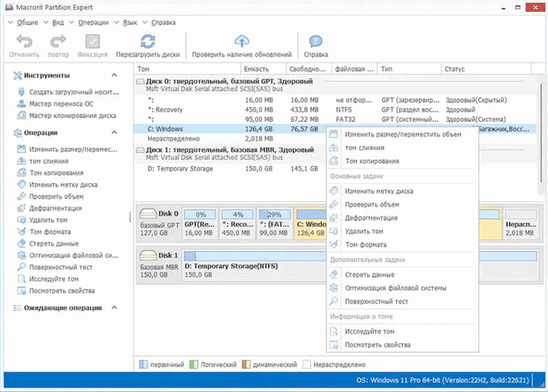Choose Изменить размер/переместить объем in context menu

(x=402, y=134)
